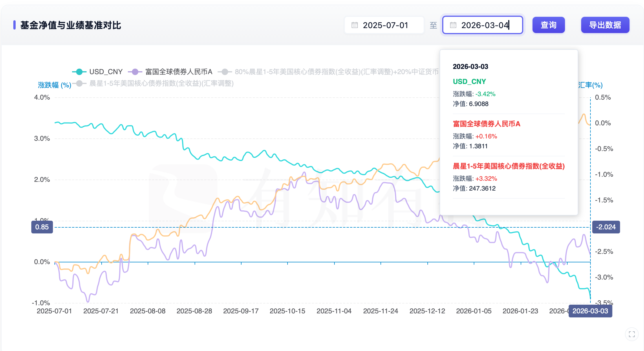Open fullscreen chart view icon
Viewport: 644px width, 351px height.
tap(632, 334)
